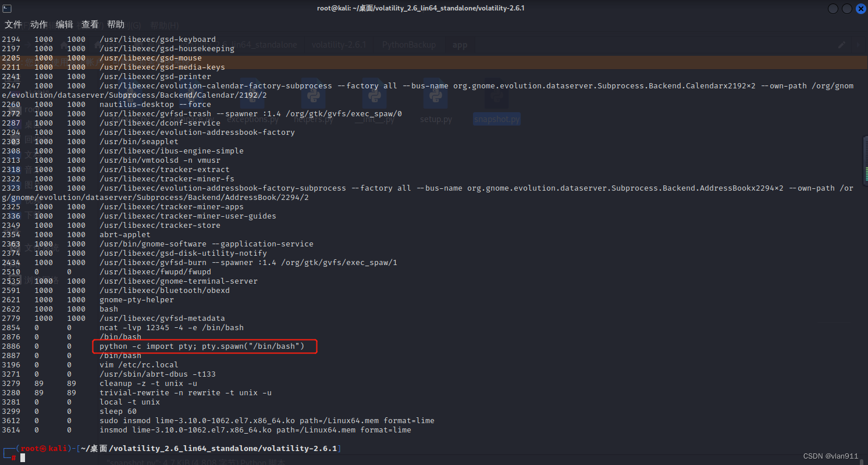Viewport: 868px width, 465px height.
Task: Open the 编辑 menu
Action: pos(65,24)
